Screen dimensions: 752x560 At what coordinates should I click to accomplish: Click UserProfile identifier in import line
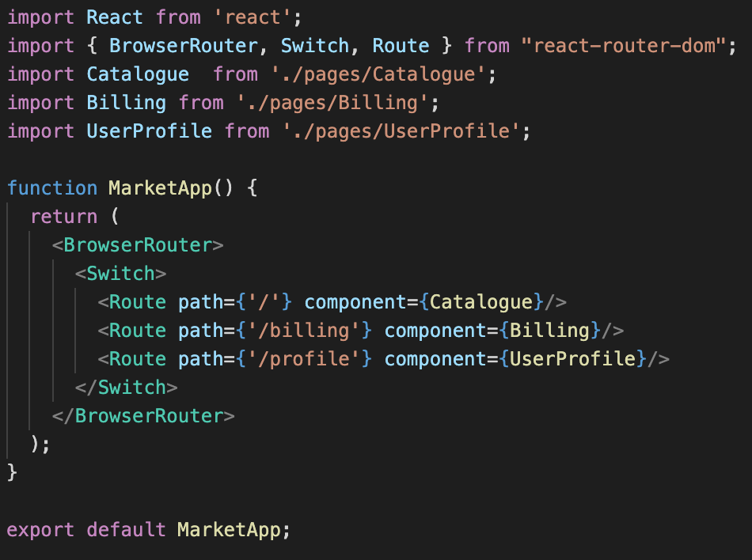pos(150,131)
